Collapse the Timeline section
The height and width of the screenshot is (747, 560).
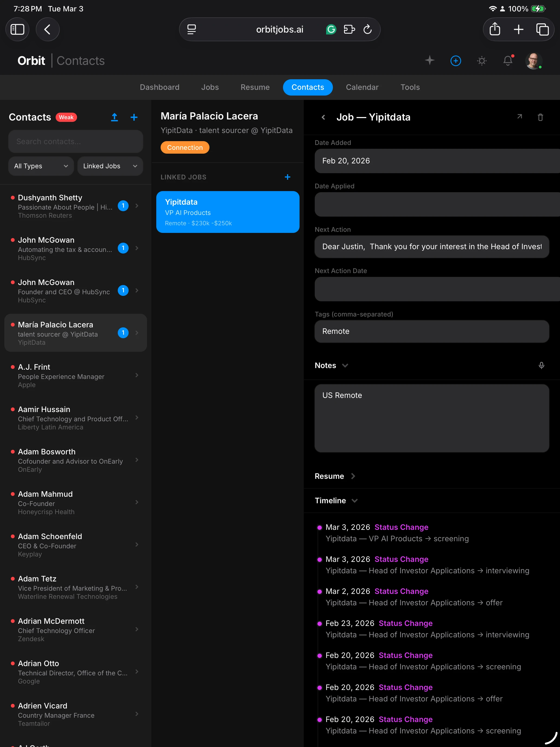coord(355,501)
